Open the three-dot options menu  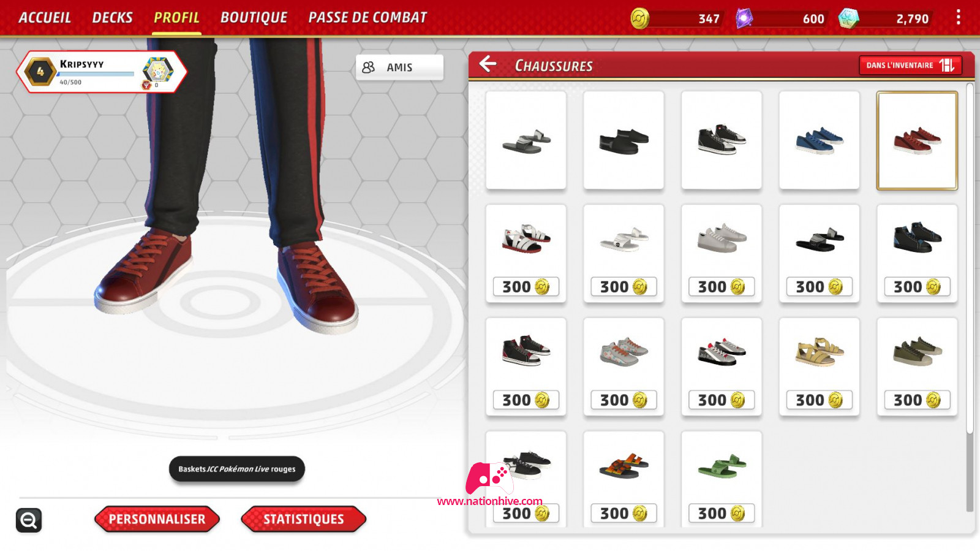(x=959, y=17)
